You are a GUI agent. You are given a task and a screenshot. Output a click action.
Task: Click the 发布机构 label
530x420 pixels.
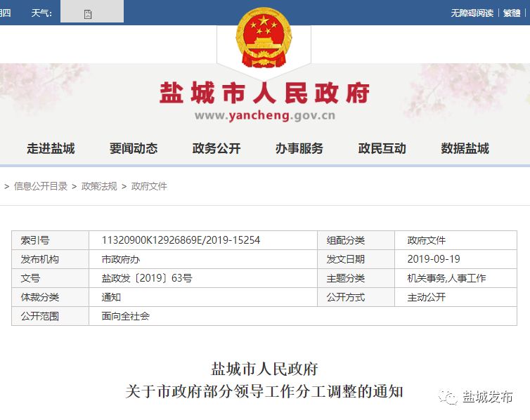coord(40,259)
